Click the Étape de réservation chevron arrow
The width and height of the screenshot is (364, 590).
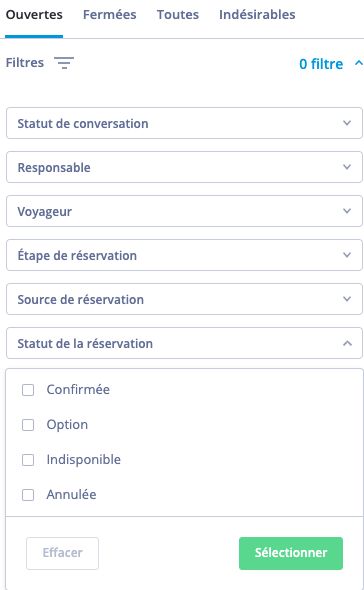pos(347,255)
